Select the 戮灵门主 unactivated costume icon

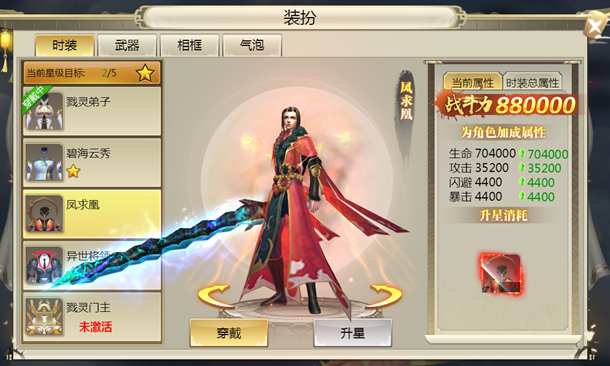point(44,316)
